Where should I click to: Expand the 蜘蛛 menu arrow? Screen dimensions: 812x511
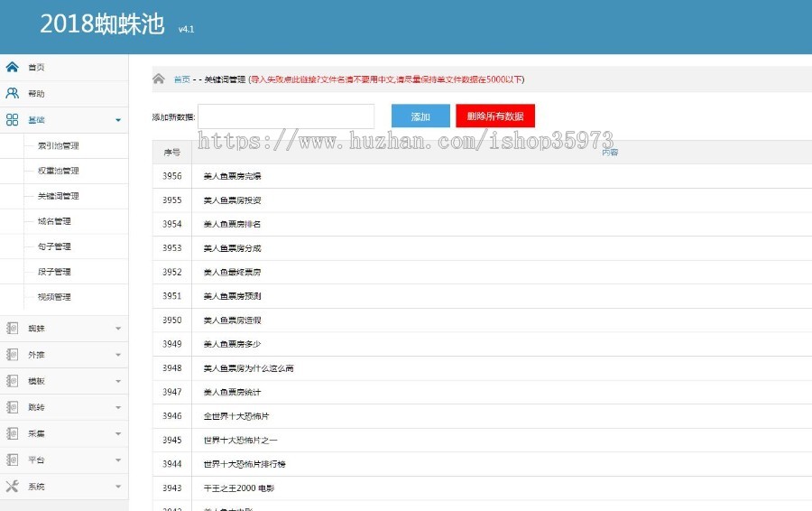coord(118,329)
